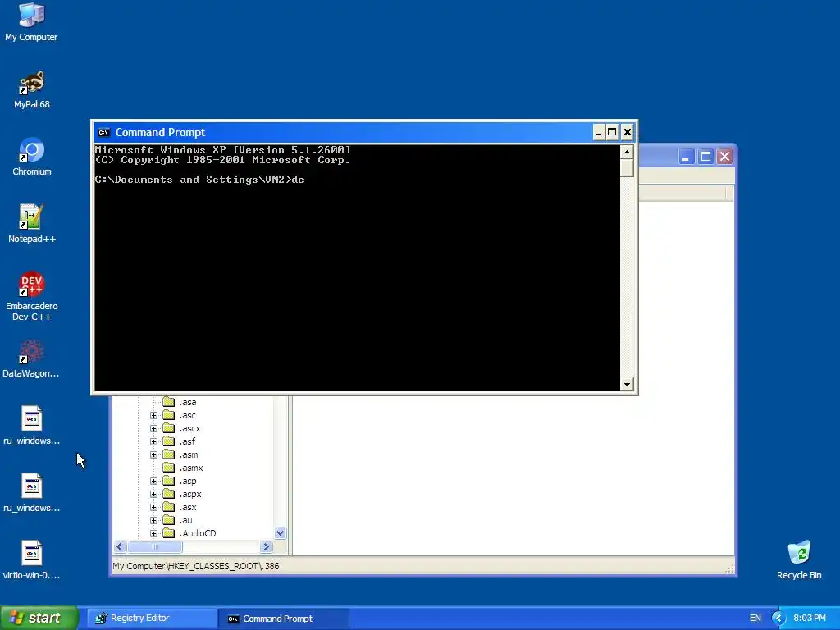Viewport: 840px width, 630px height.
Task: Select the .asf registry key
Action: pos(187,441)
